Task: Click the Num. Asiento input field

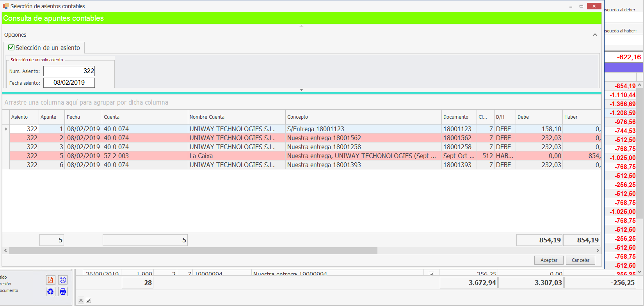Action: pyautogui.click(x=69, y=71)
